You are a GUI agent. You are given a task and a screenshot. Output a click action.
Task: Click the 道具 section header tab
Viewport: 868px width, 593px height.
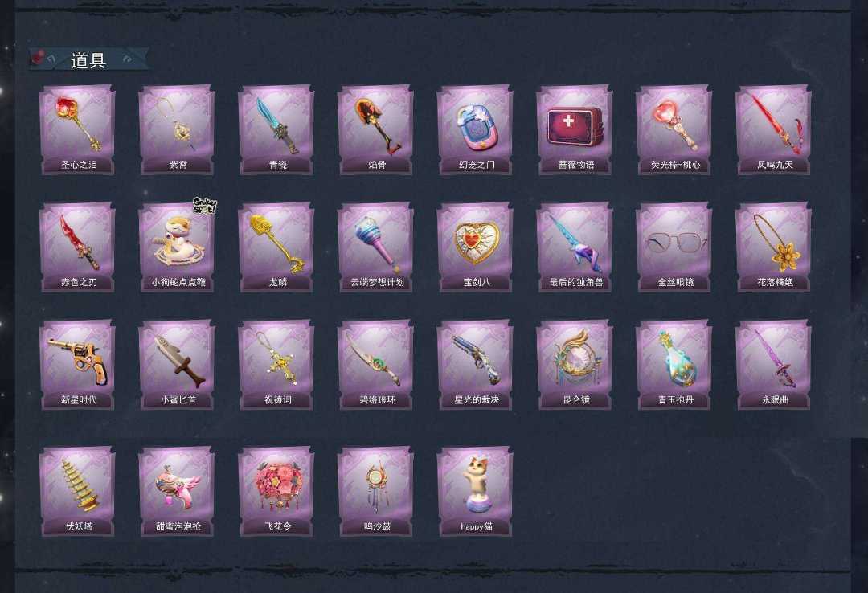[x=88, y=59]
